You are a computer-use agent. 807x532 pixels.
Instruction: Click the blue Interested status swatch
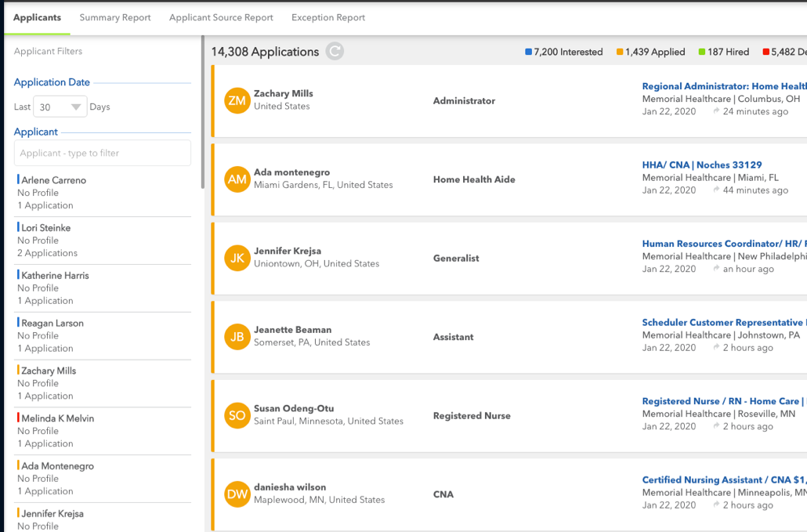coord(528,52)
